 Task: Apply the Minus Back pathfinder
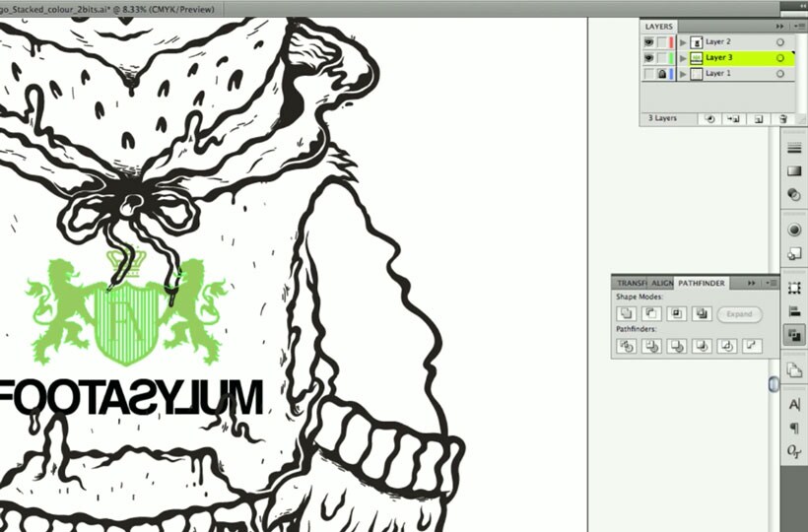coord(752,346)
